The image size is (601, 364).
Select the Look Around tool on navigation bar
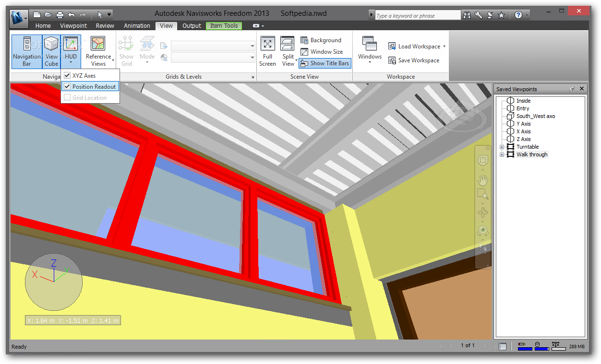(483, 231)
